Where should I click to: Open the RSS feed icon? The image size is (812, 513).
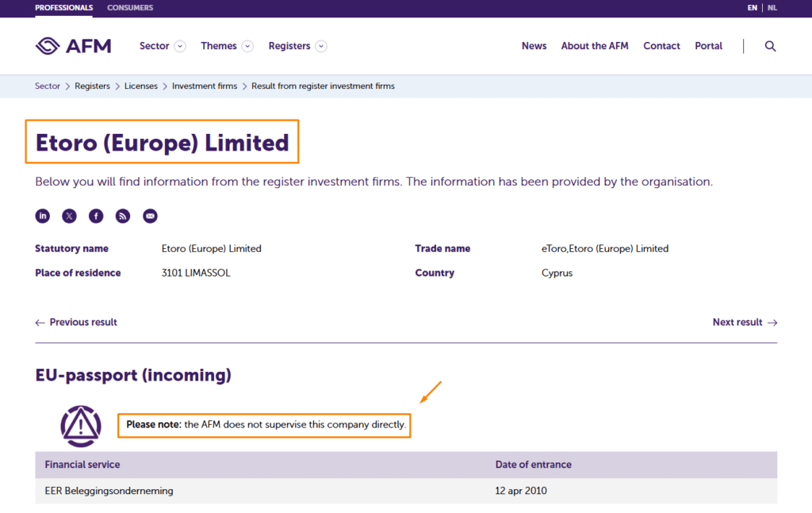click(x=123, y=216)
